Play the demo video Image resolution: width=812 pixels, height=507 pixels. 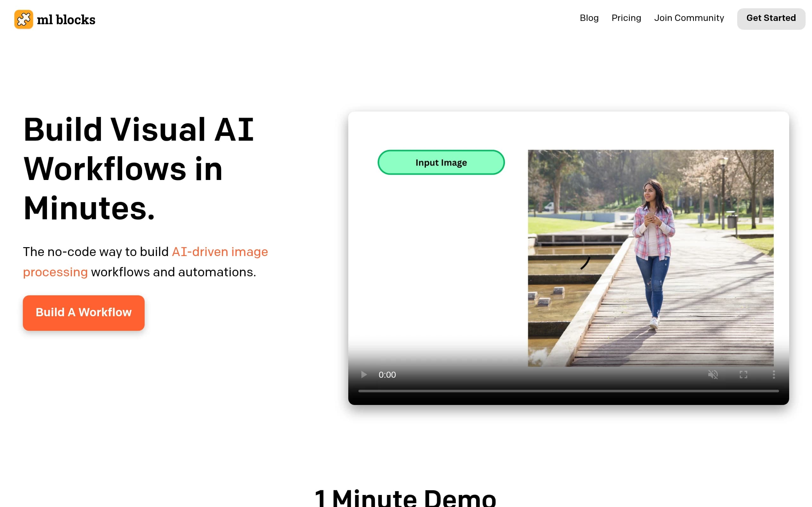click(364, 375)
